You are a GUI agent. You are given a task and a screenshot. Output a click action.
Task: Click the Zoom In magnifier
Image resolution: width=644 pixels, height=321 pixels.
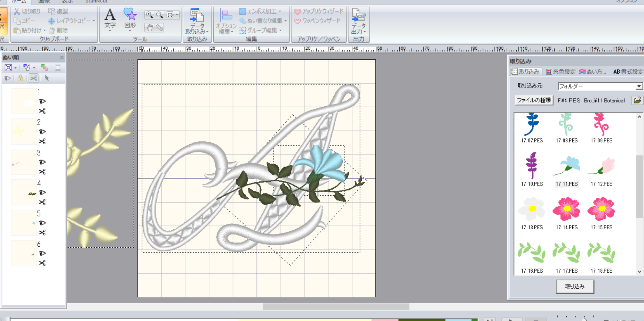click(150, 15)
